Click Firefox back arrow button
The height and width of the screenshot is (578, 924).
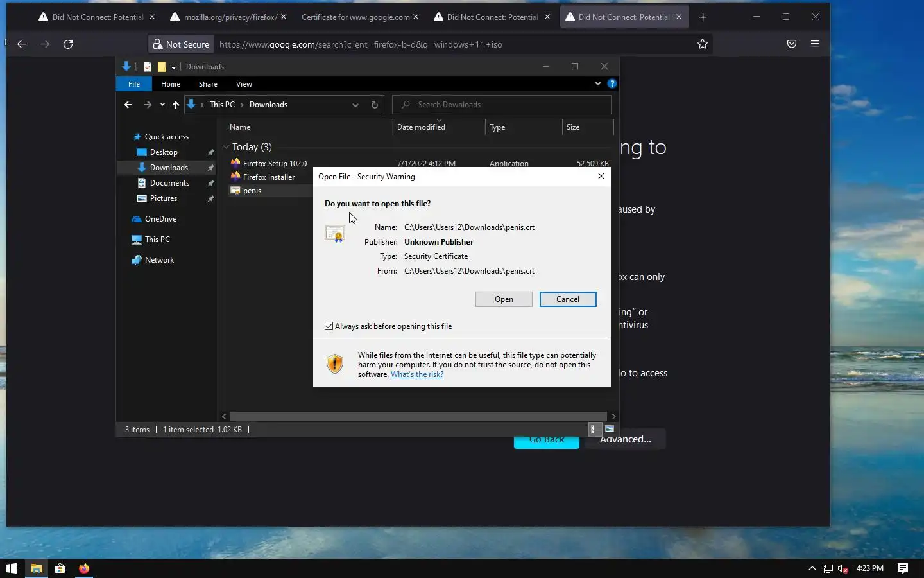[22, 44]
